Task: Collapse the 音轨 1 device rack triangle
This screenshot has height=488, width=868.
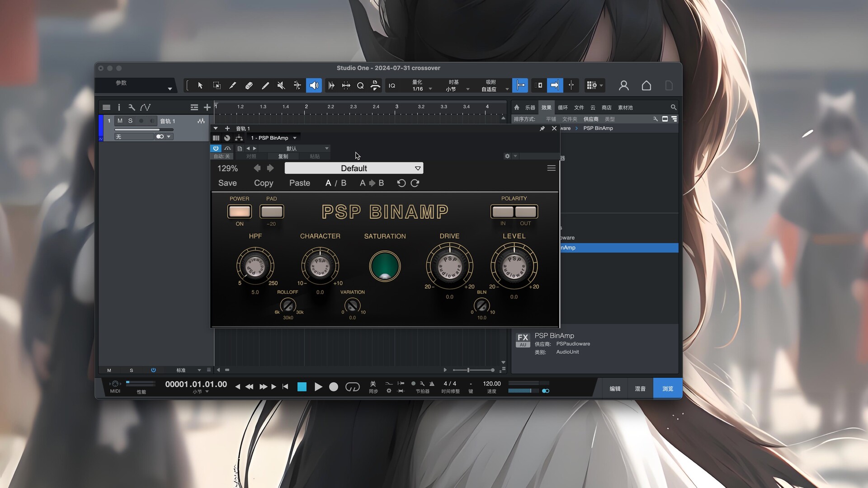Action: pos(216,128)
